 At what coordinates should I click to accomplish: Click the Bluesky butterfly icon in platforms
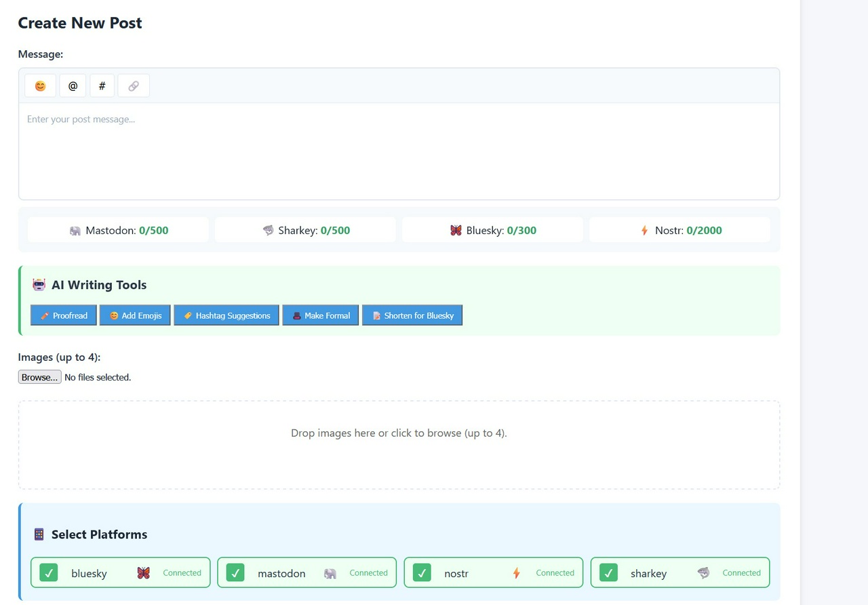click(143, 573)
